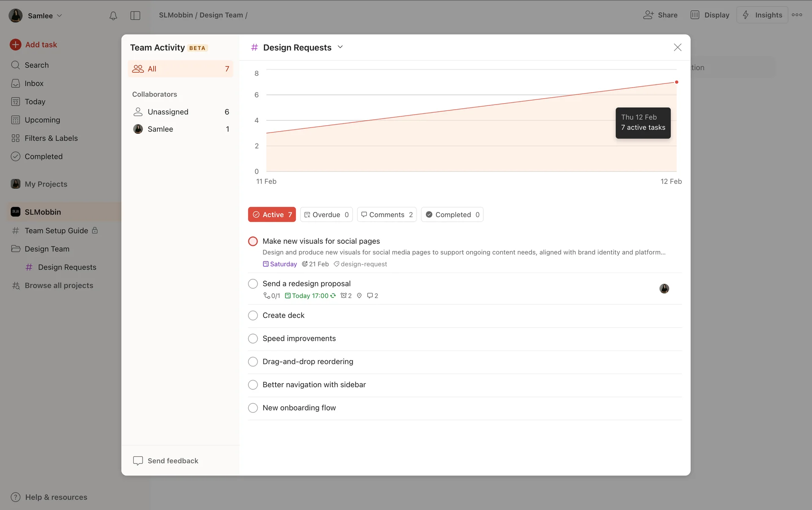Image resolution: width=812 pixels, height=510 pixels.
Task: Click the red data point on chart
Action: coord(677,82)
